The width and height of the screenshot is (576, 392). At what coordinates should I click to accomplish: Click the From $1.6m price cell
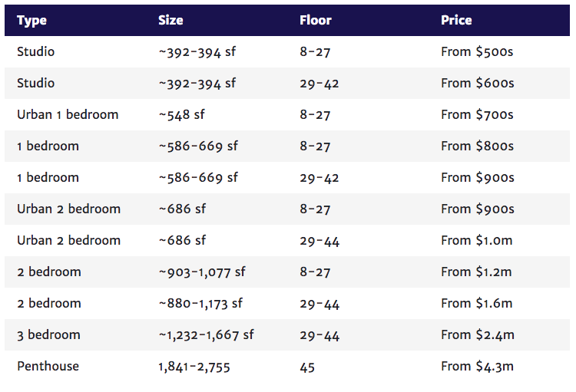[x=476, y=304]
